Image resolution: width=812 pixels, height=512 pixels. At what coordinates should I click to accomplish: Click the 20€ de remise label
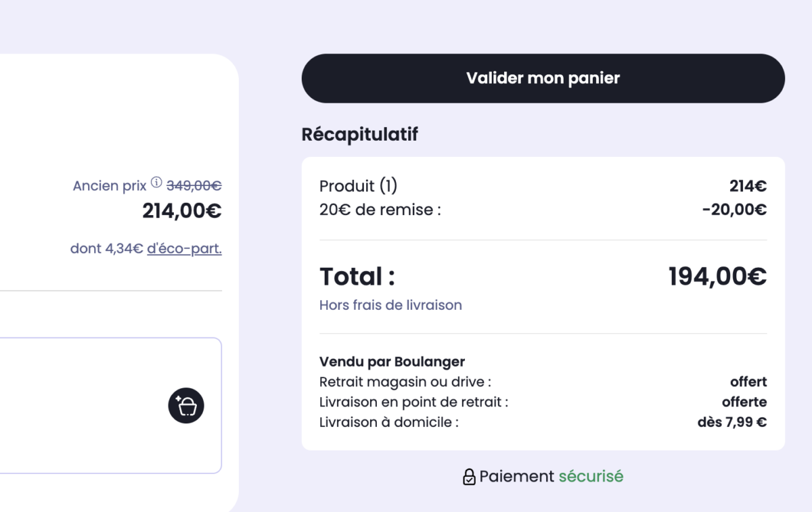380,210
